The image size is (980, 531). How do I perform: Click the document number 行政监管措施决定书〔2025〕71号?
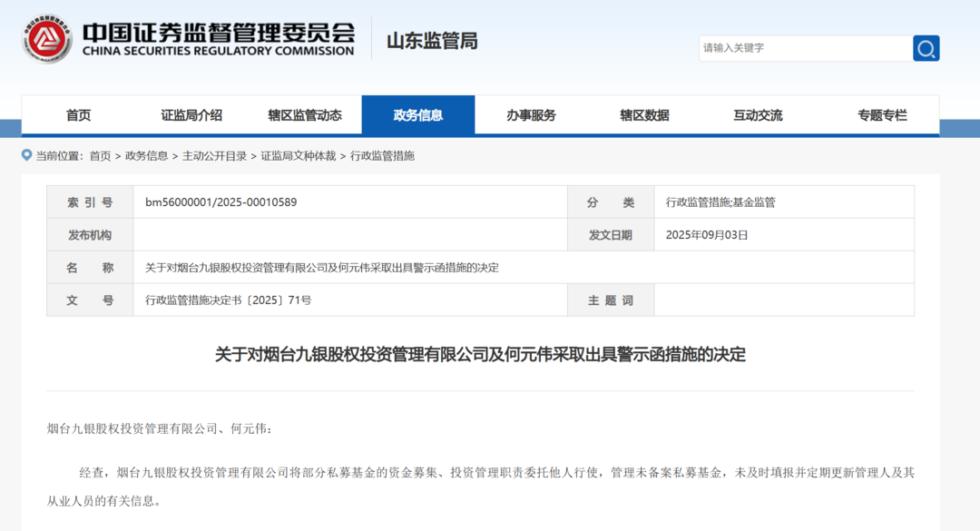pos(228,300)
